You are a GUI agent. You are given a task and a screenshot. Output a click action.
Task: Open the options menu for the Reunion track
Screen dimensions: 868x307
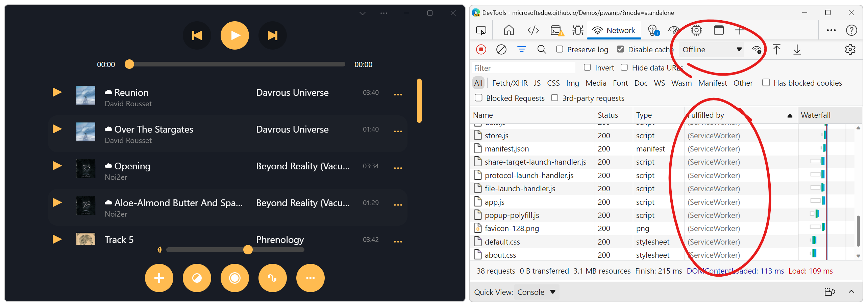[x=398, y=95]
